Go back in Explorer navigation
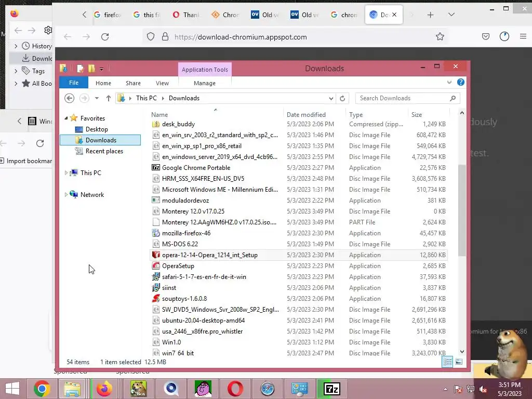Image resolution: width=532 pixels, height=399 pixels. [x=69, y=98]
